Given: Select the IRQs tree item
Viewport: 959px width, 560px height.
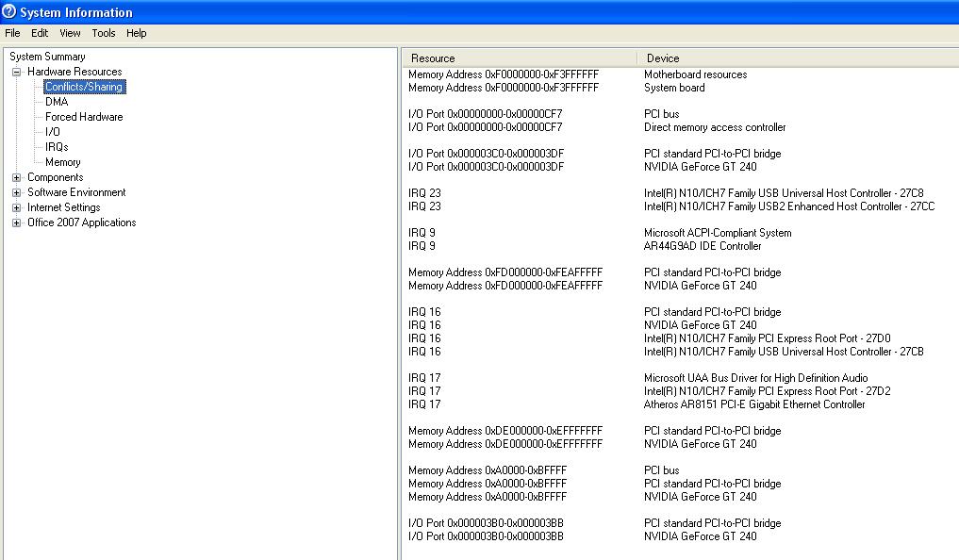Looking at the screenshot, I should pos(57,147).
